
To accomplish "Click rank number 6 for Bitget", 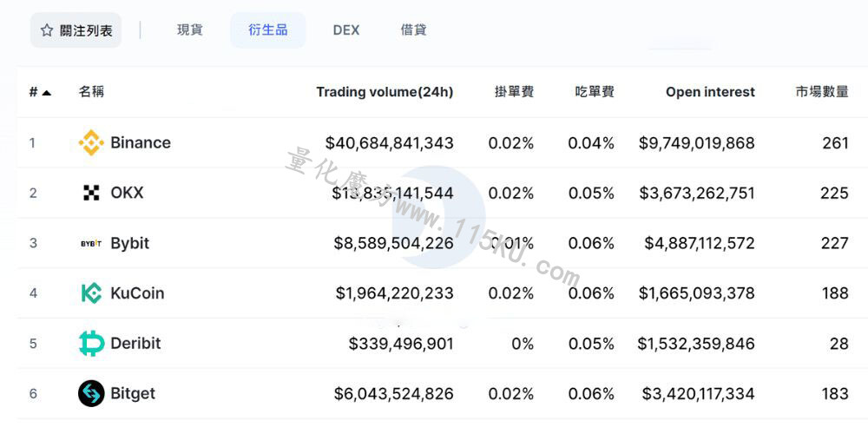I will [x=33, y=394].
